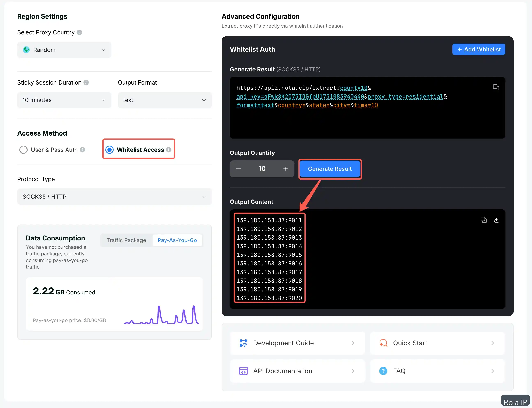This screenshot has width=532, height=408.
Task: Click proxy entry 139.180.158.87:9020
Action: tap(269, 298)
